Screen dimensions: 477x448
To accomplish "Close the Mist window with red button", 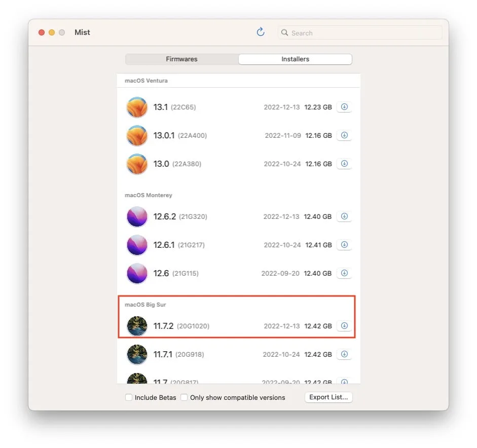I will [x=42, y=32].
